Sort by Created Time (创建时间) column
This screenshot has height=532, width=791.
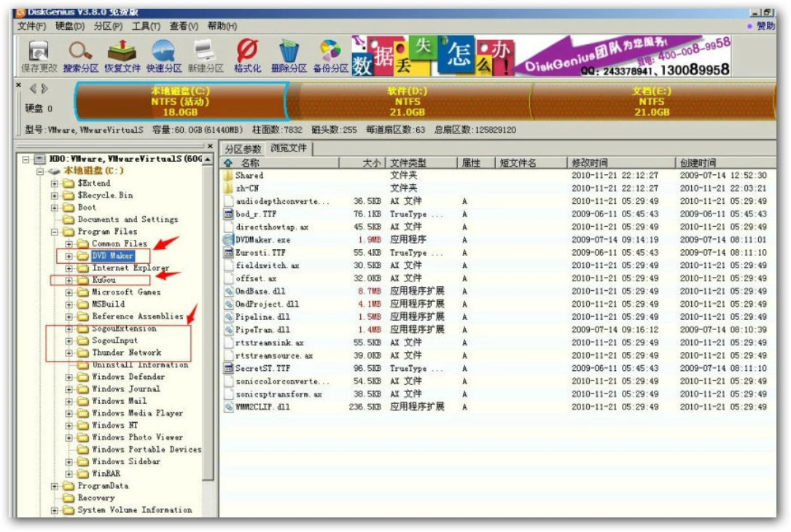coord(725,163)
